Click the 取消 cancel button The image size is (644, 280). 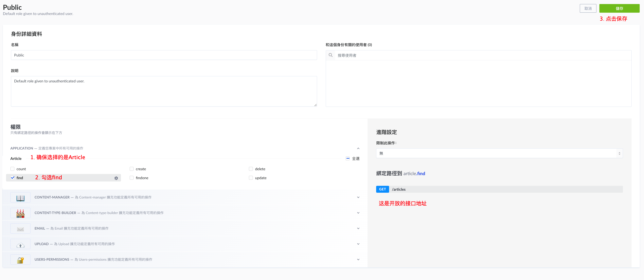pyautogui.click(x=588, y=8)
